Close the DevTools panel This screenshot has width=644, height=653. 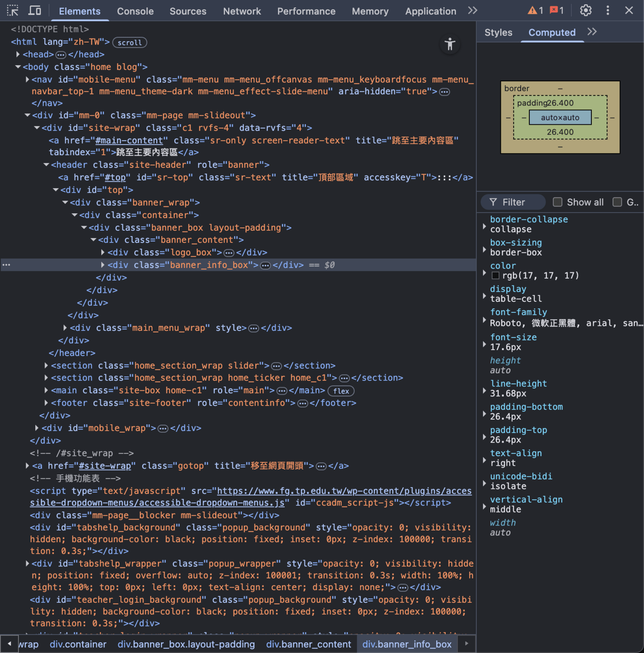(629, 11)
